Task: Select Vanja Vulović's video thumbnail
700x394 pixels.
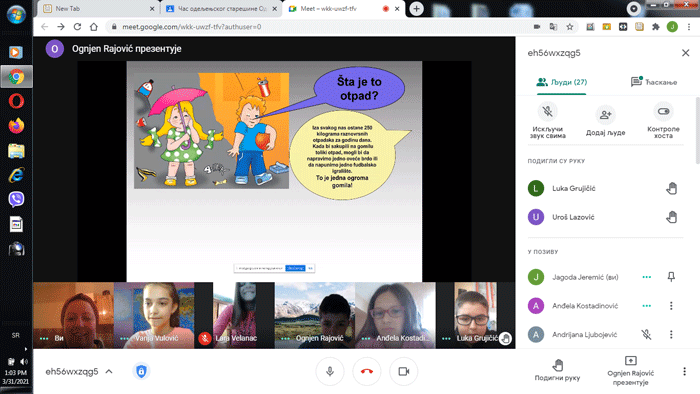Action: point(154,315)
